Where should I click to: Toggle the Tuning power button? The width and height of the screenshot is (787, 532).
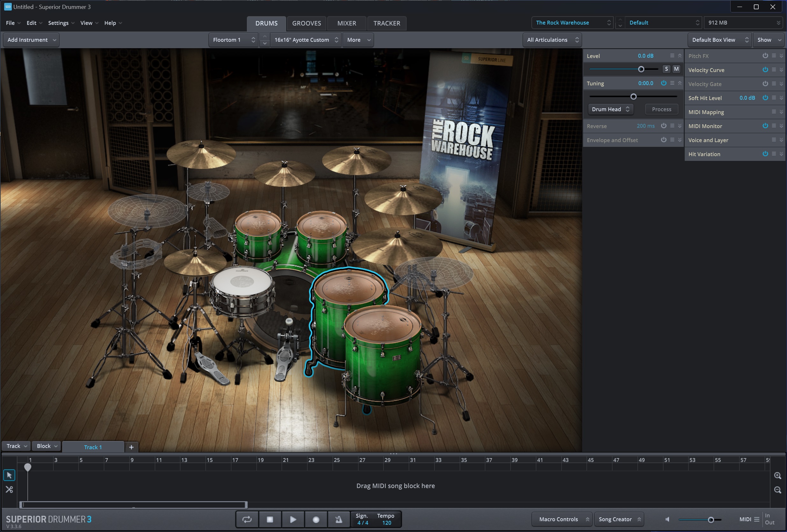(x=664, y=83)
